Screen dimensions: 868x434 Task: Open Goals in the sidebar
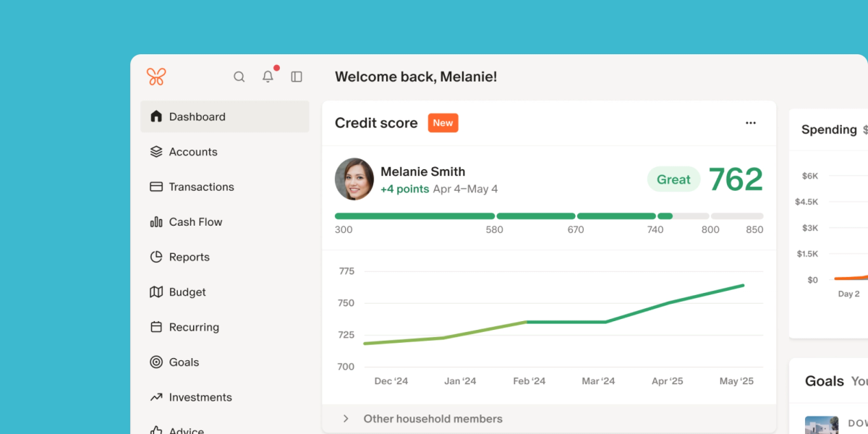(x=225, y=362)
